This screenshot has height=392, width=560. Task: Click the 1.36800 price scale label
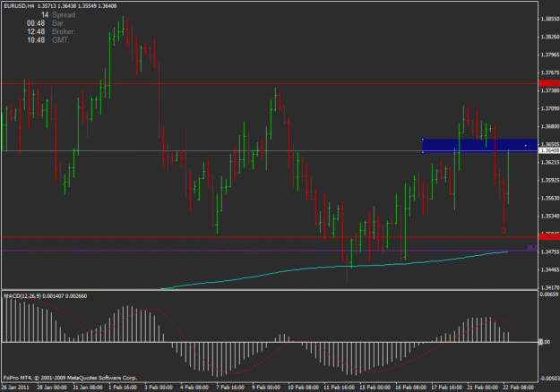point(550,126)
